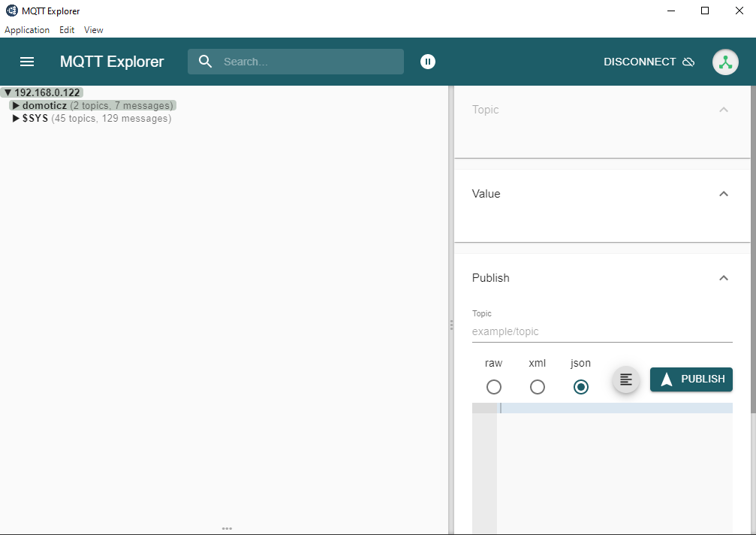Expand the $SYS topic node
The height and width of the screenshot is (535, 756).
[16, 118]
